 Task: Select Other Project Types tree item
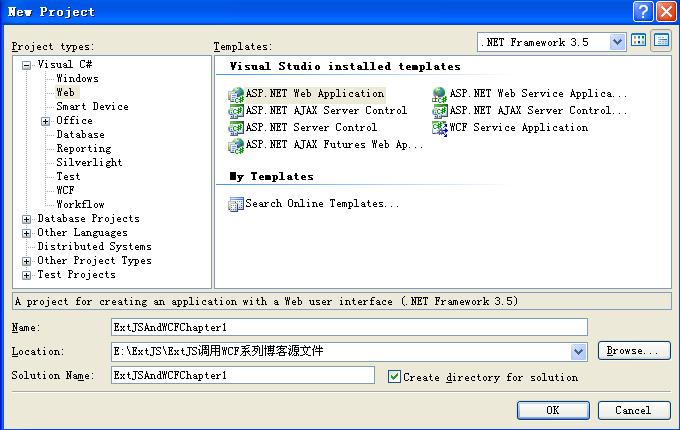(95, 261)
